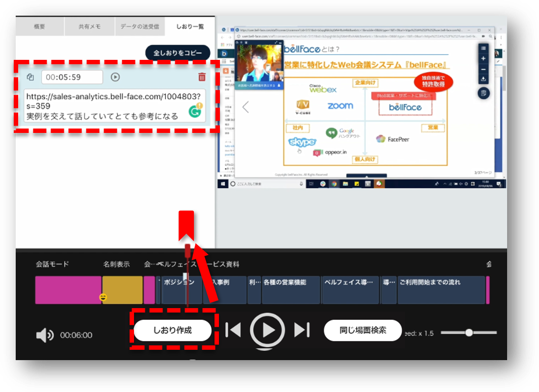Click the red bookmark marker on the playhead
The image size is (539, 392).
tap(188, 251)
